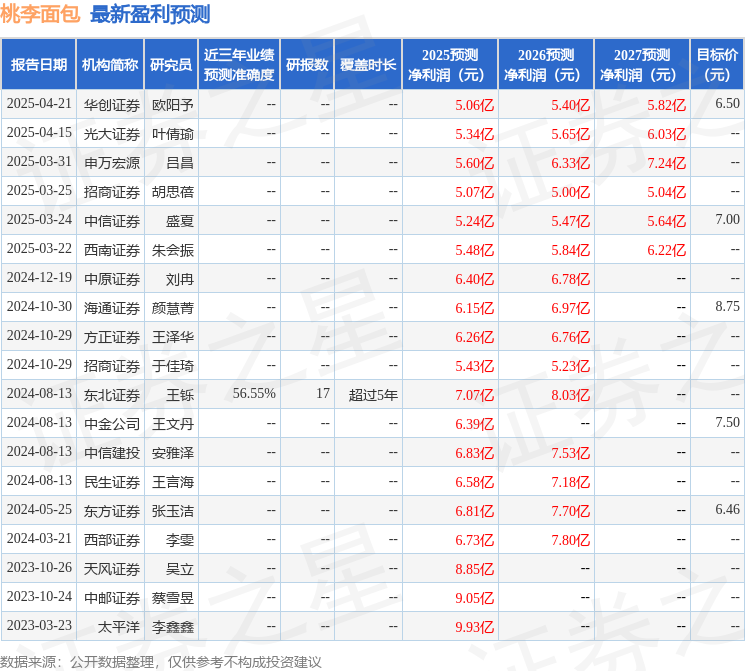Select analyst name 叶倩瑜
Viewport: 745px width, 671px height.
172,134
